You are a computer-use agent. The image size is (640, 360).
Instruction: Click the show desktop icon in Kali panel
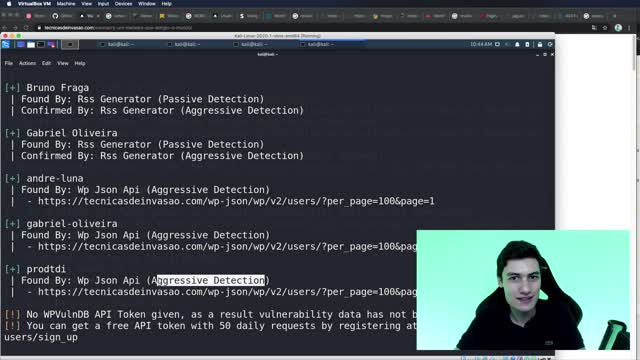tap(21, 44)
